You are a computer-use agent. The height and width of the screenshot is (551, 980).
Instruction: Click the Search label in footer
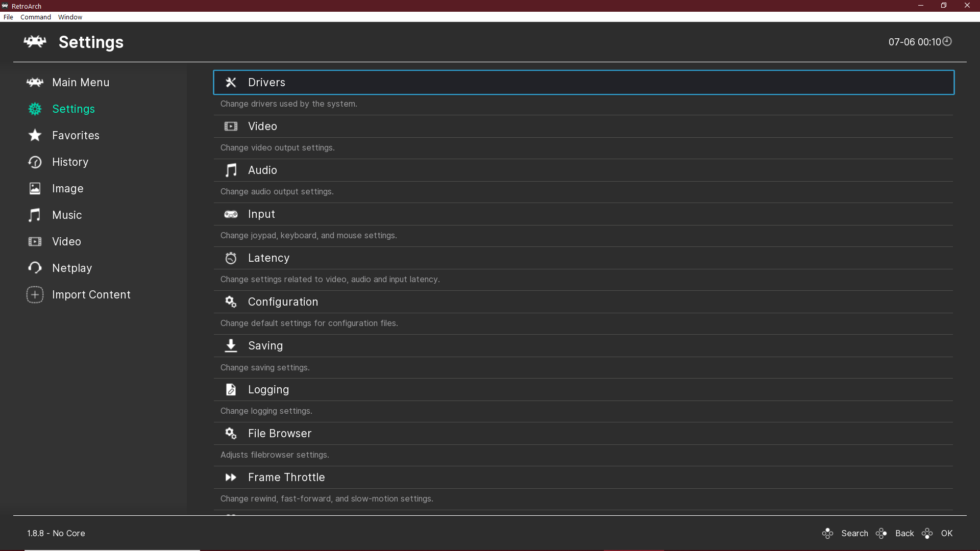pos(854,533)
